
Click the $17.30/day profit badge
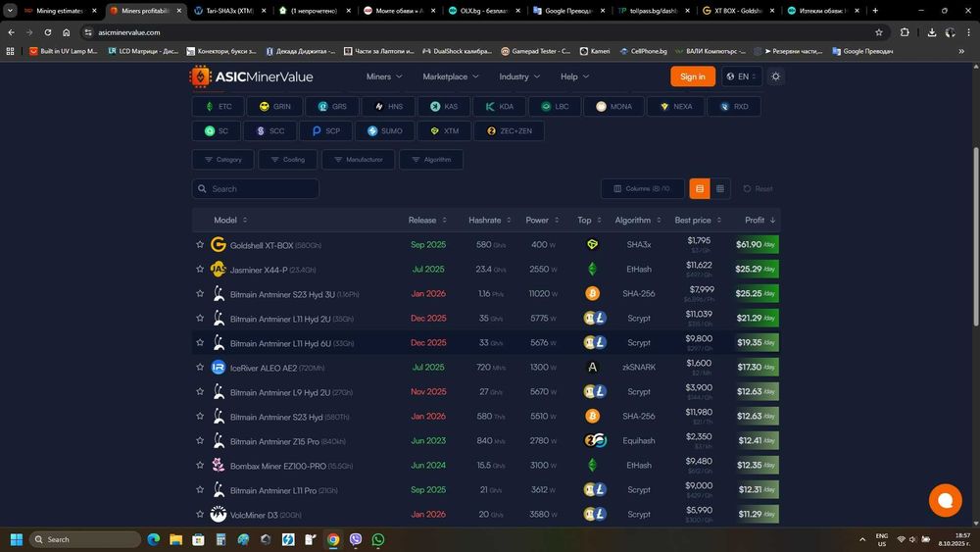[756, 367]
